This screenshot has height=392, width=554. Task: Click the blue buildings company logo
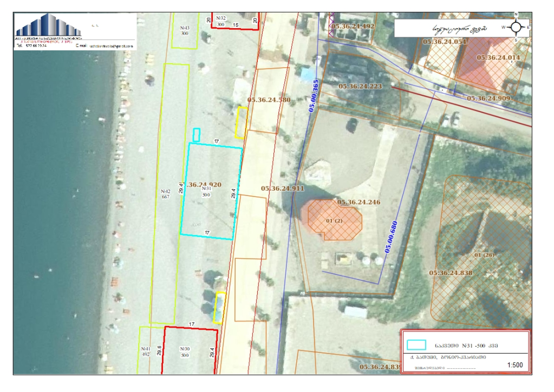click(x=49, y=25)
